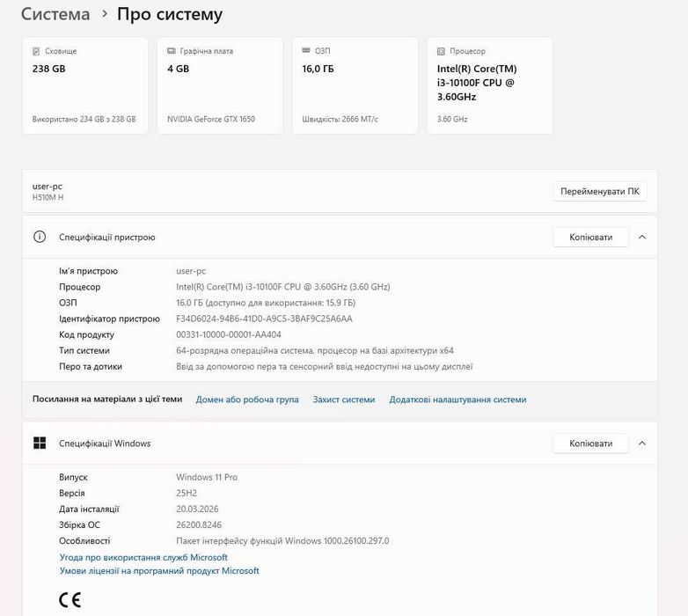This screenshot has height=616, width=688.
Task: Click the product code 00331-10000-00001-AA404
Action: (x=229, y=334)
